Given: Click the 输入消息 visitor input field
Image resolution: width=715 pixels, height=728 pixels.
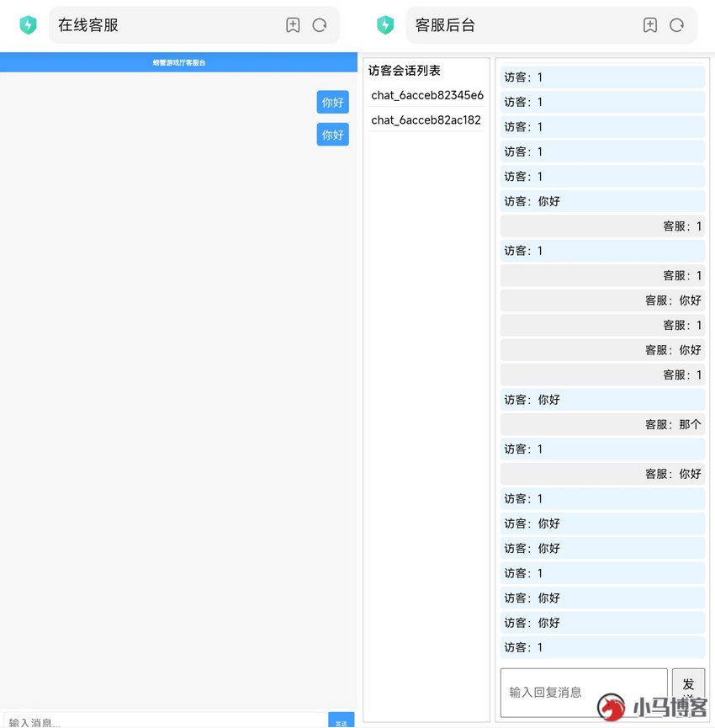Looking at the screenshot, I should pyautogui.click(x=165, y=720).
